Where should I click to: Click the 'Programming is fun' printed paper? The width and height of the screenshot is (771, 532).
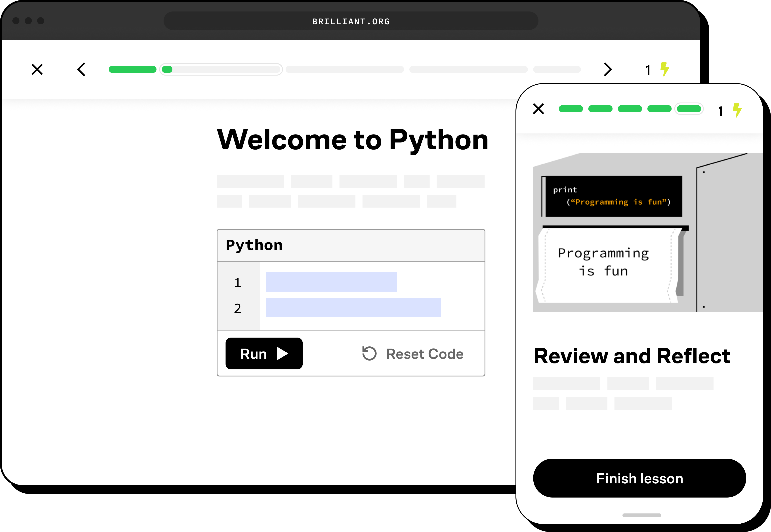[x=609, y=265]
